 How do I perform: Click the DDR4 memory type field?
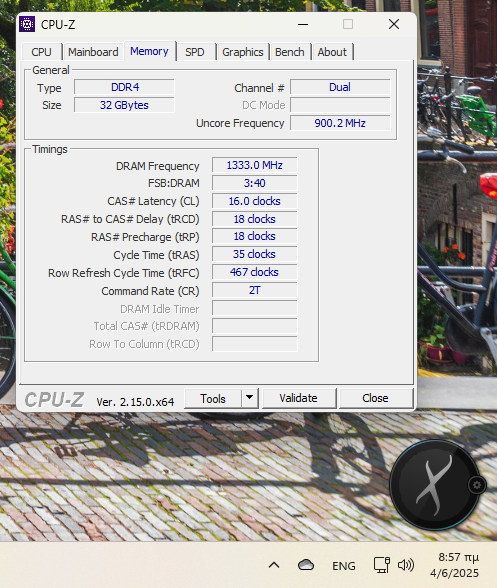[125, 87]
